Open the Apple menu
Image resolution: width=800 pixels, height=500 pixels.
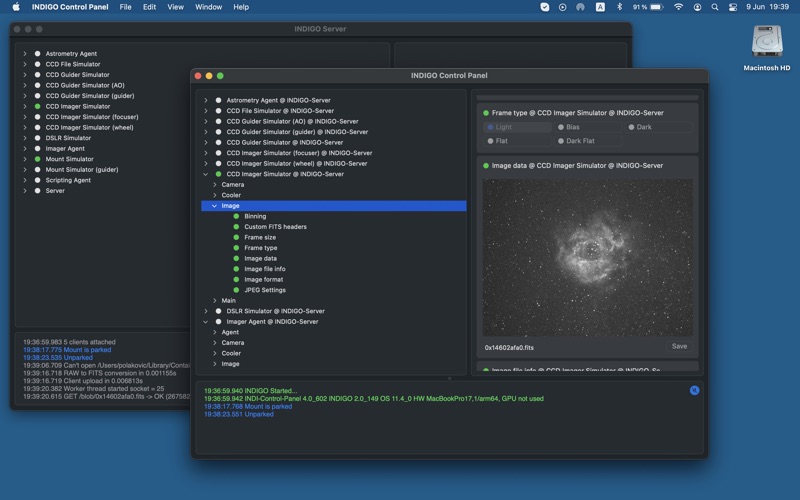pyautogui.click(x=16, y=7)
